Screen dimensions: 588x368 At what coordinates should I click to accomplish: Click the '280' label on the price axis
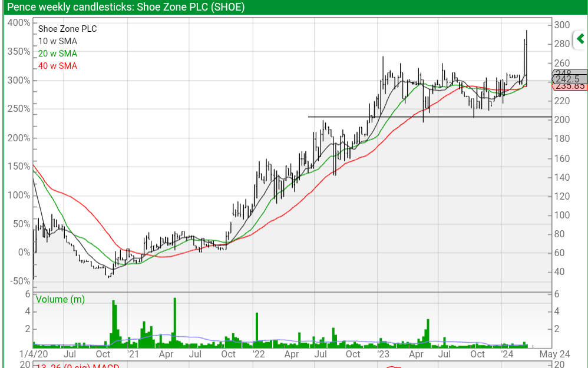(561, 44)
